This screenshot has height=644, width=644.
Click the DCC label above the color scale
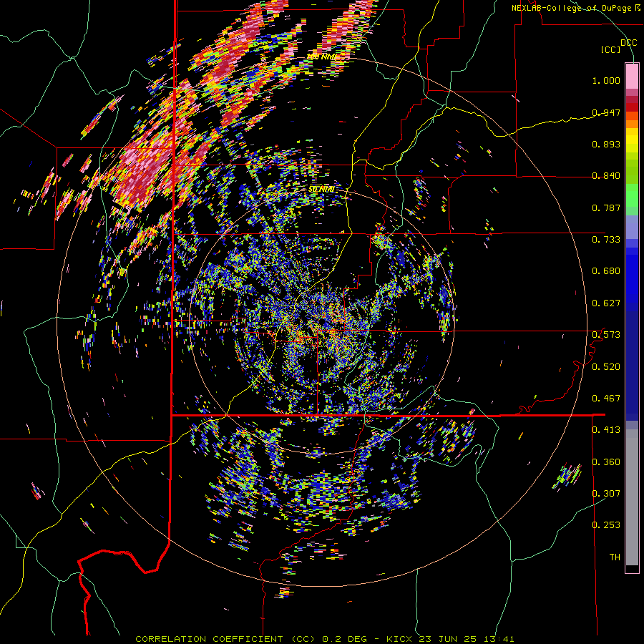click(x=629, y=43)
